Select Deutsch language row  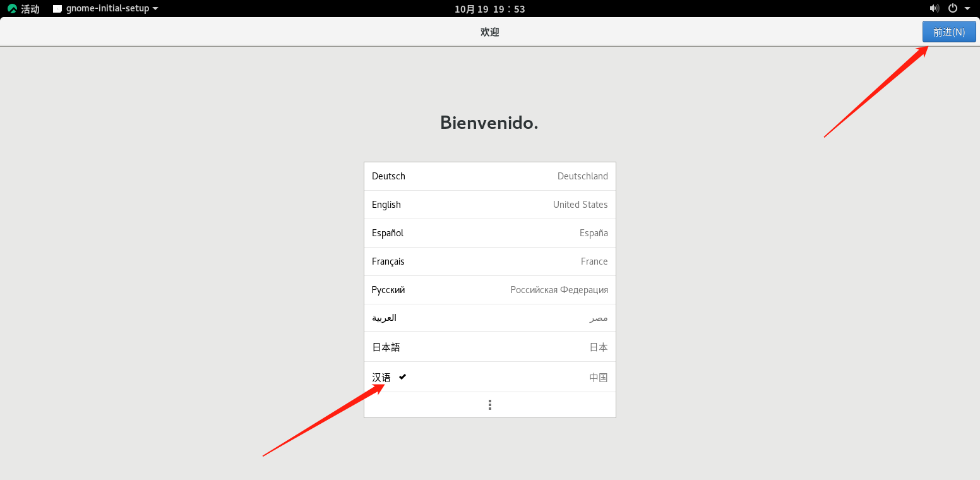pyautogui.click(x=490, y=176)
